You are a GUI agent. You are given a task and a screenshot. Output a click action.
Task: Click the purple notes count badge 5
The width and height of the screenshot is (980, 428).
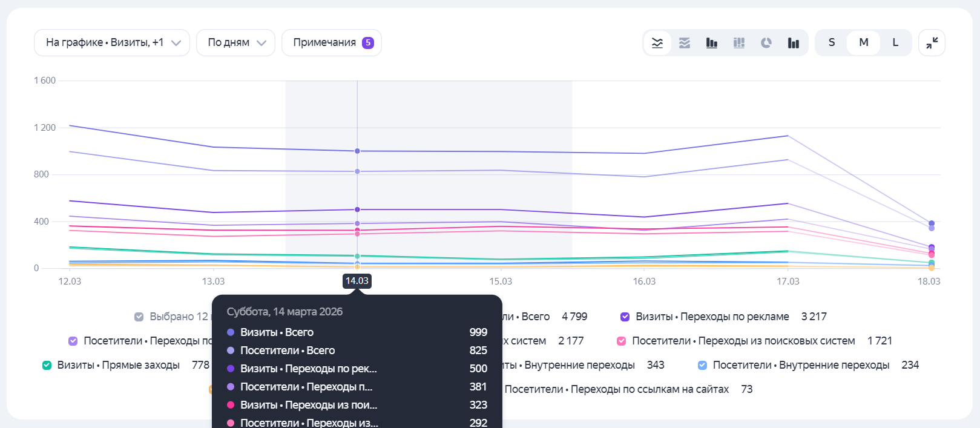(x=368, y=43)
